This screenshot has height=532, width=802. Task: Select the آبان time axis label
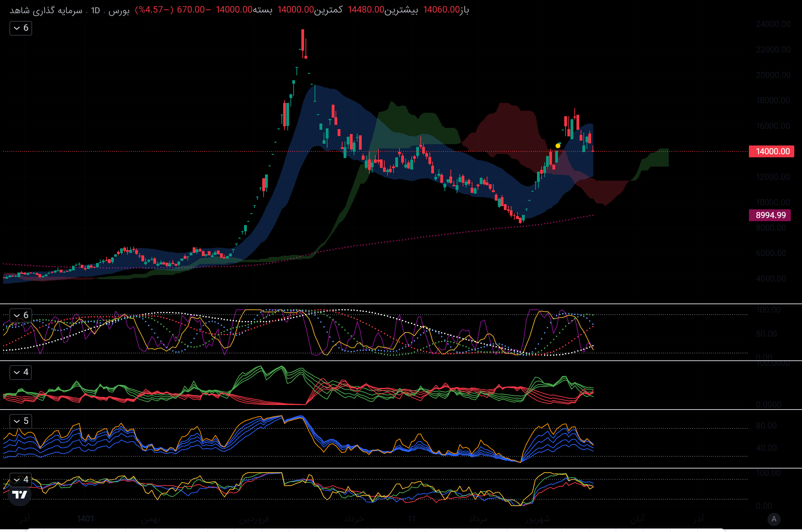(x=637, y=519)
